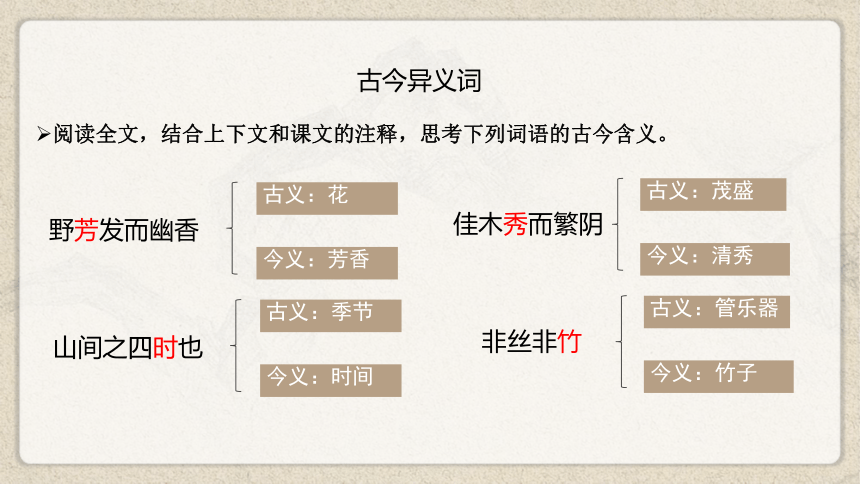Click the box 古义：季节
Image resolution: width=860 pixels, height=484 pixels.
pyautogui.click(x=331, y=316)
